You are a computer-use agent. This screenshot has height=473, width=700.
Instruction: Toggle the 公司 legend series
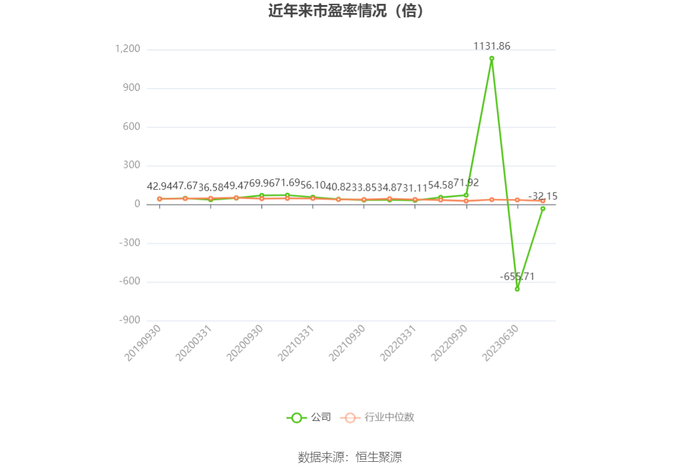[309, 418]
